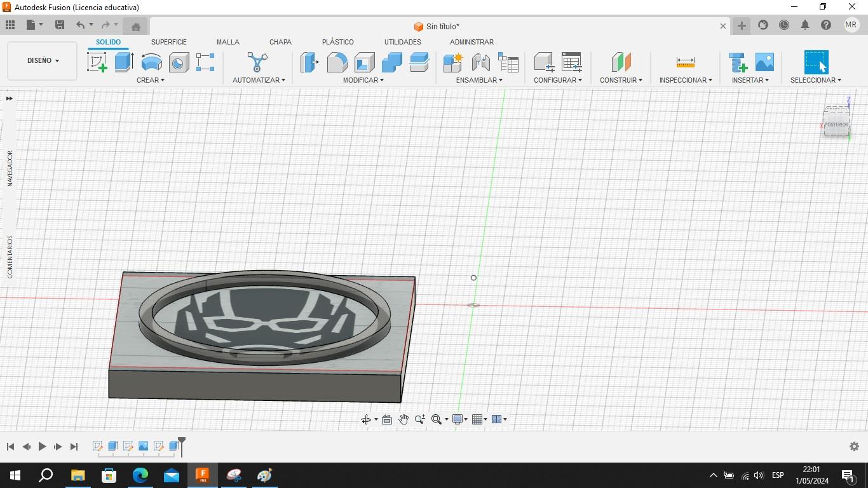This screenshot has height=488, width=868.
Task: Switch to the PLÁSTICO tab
Action: coord(338,42)
